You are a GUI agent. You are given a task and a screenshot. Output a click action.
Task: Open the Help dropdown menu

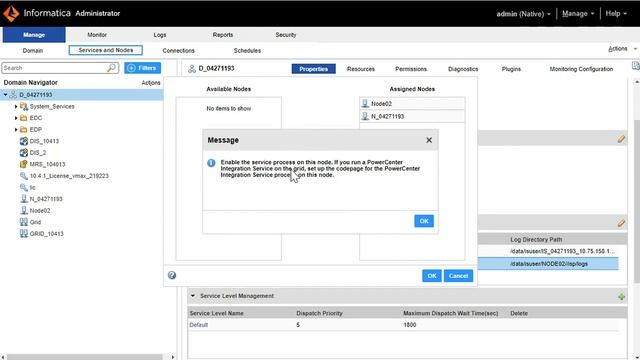[616, 14]
